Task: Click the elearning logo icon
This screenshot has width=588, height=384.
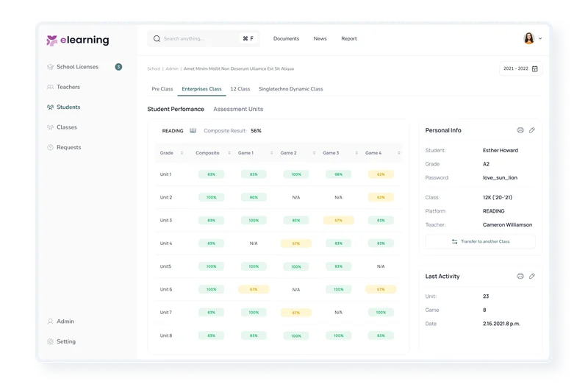Action: (51, 40)
